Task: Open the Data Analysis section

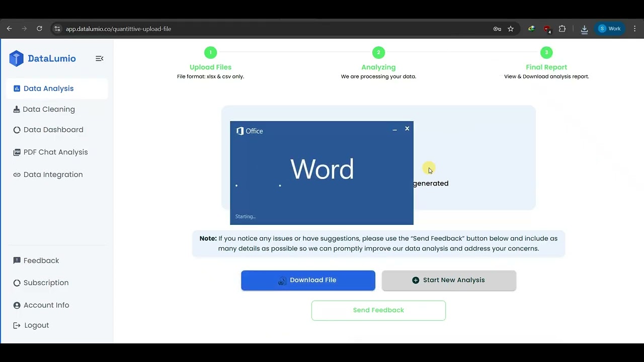Action: 57,88
